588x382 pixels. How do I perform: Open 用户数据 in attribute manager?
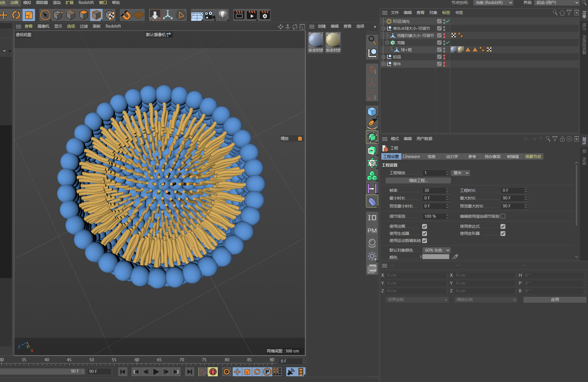[x=424, y=139]
